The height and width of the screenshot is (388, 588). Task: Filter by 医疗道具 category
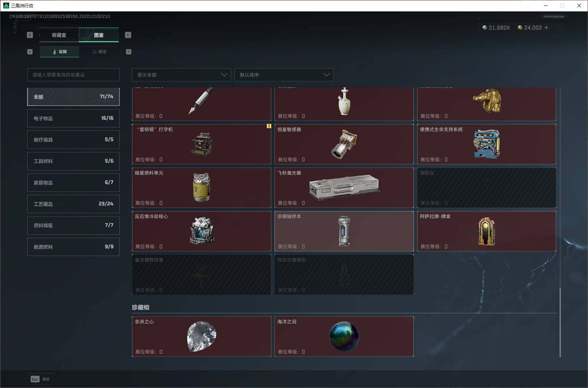73,140
